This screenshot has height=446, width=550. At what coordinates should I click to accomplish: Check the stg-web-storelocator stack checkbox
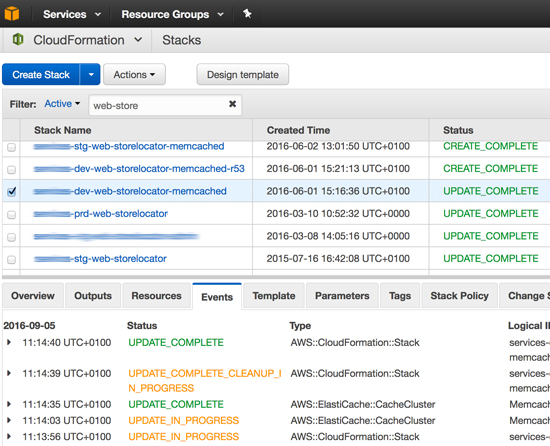click(12, 259)
